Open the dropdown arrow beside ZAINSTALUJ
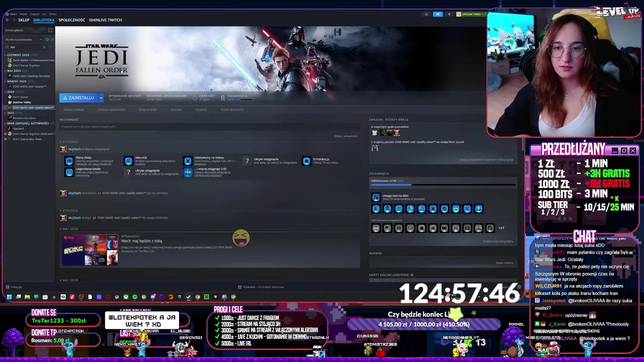 101,98
